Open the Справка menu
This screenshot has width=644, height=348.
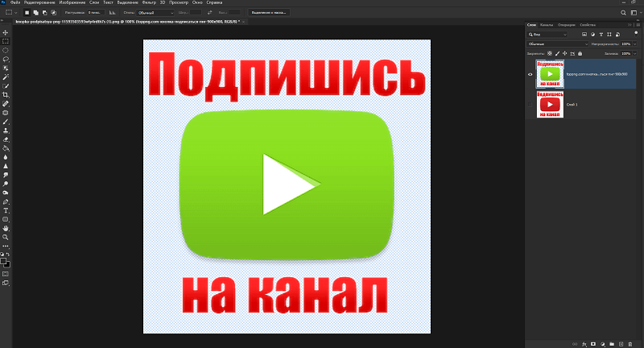point(214,2)
